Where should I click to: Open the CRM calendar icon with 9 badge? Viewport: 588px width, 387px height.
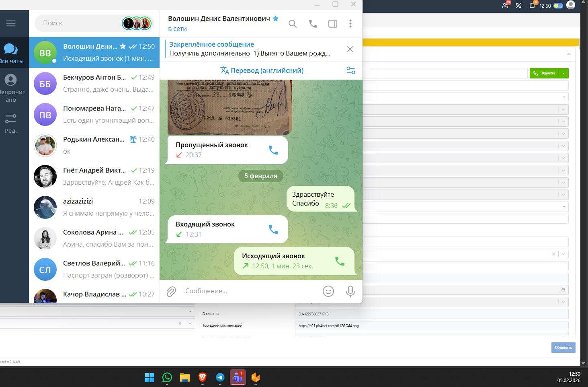click(533, 5)
